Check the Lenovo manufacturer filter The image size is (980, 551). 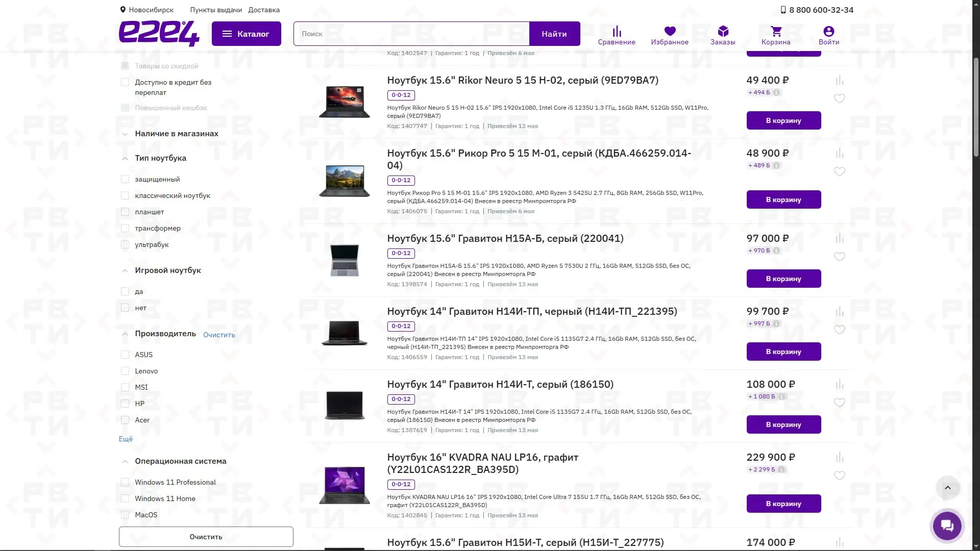(x=125, y=371)
